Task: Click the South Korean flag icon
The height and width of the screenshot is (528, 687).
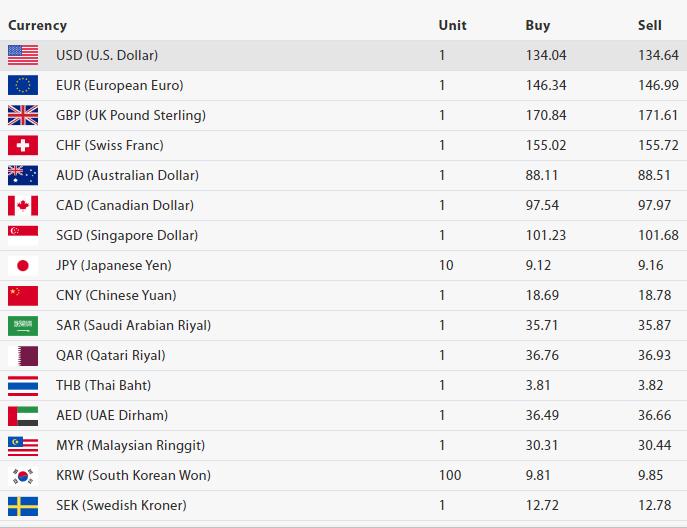Action: (23, 475)
